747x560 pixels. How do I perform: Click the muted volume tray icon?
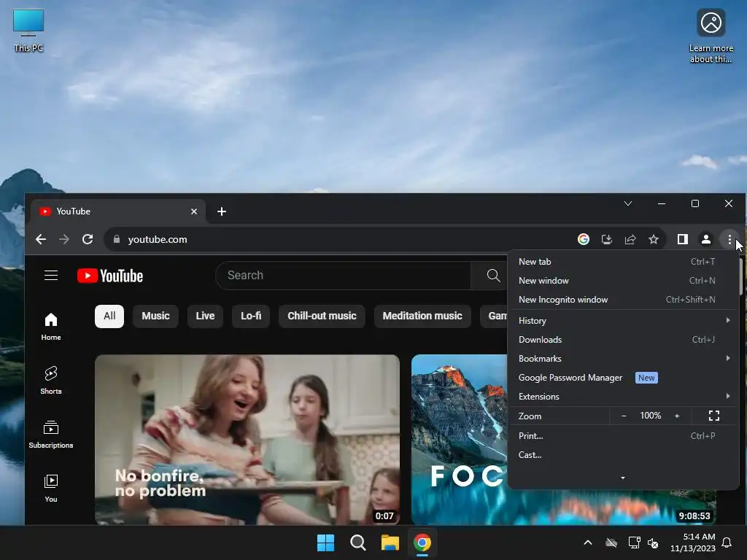[653, 542]
